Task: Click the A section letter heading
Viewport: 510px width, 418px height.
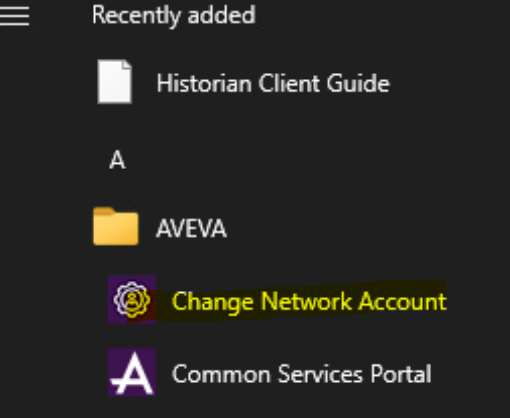Action: tap(117, 160)
